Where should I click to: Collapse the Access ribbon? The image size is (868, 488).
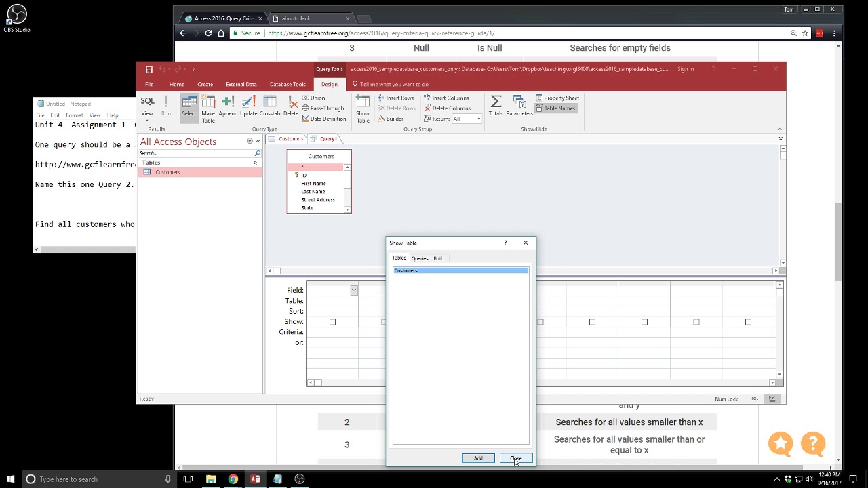[x=779, y=129]
